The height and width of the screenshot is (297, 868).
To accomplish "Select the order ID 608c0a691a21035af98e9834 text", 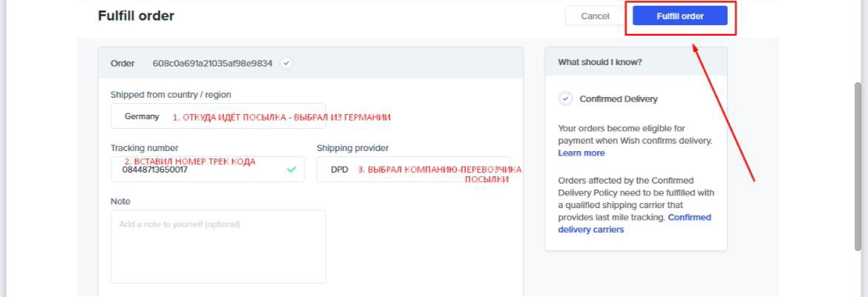I will point(212,64).
